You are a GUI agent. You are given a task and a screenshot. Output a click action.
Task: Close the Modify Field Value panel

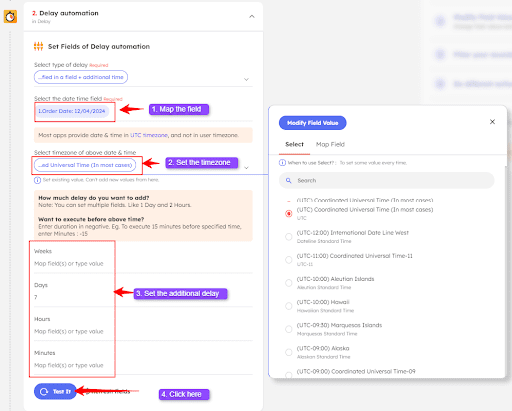(x=492, y=122)
